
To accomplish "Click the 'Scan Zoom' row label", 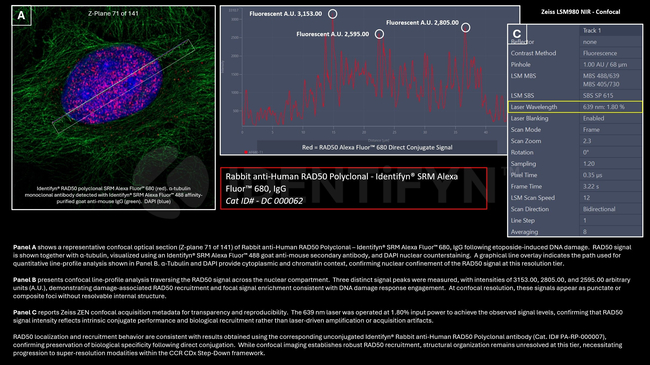I will [x=526, y=141].
